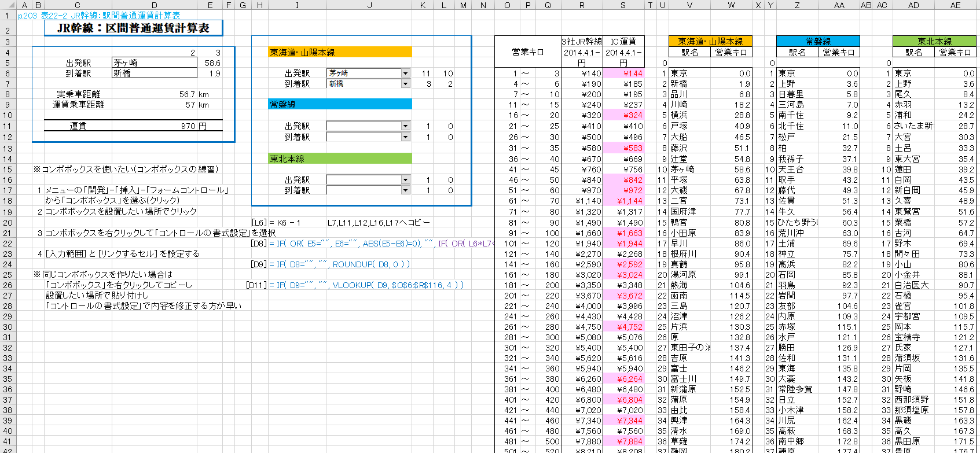This screenshot has width=980, height=453.
Task: Select the orange 東海道・山陽本線 station table header
Action: tap(710, 42)
